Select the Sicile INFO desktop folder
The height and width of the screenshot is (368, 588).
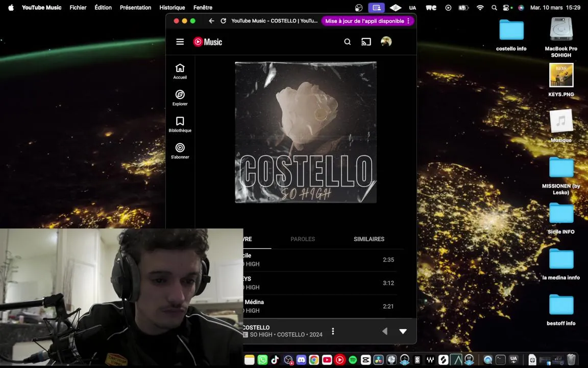pos(561,219)
